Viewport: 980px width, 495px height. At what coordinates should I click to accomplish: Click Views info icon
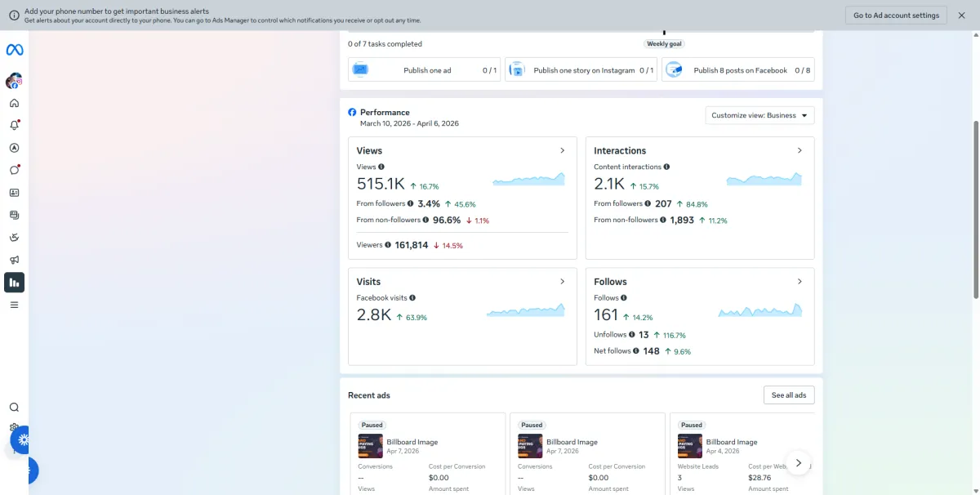click(x=381, y=167)
